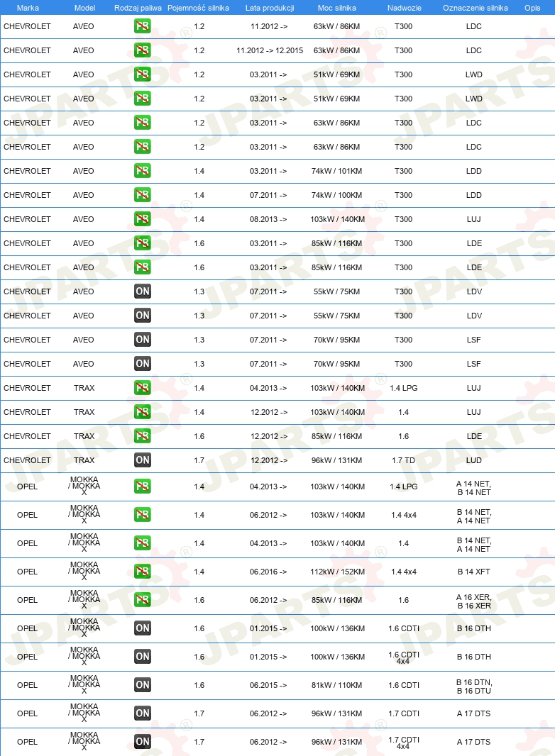Click petrol icon in AVEO 74kW / 101KM row

click(143, 171)
